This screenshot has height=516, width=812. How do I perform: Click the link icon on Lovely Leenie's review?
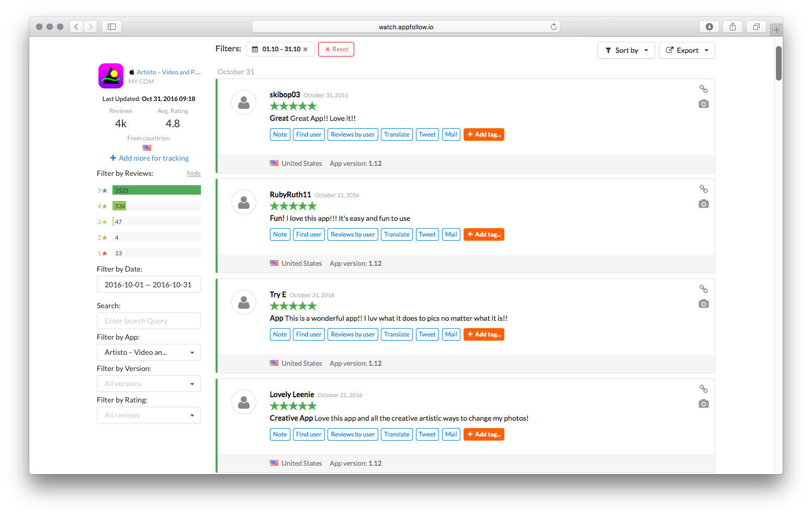pos(703,389)
